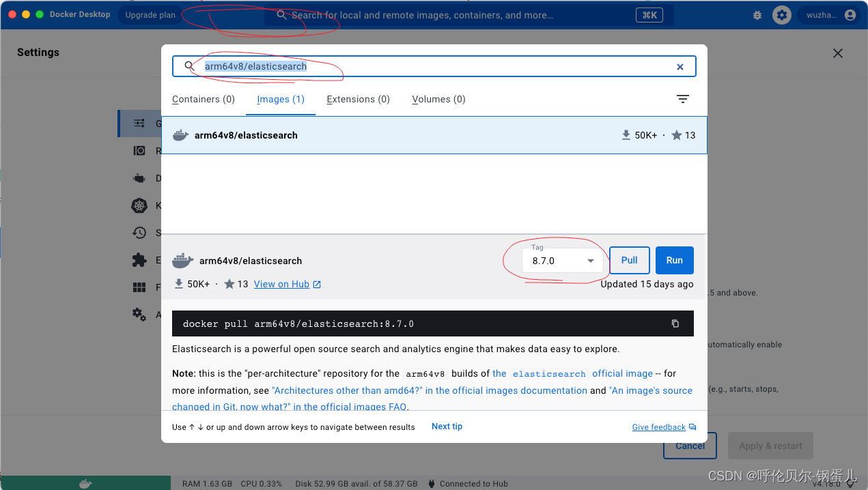Switch to the Containers (0) tab
Screen dimensions: 868x490
[204, 99]
